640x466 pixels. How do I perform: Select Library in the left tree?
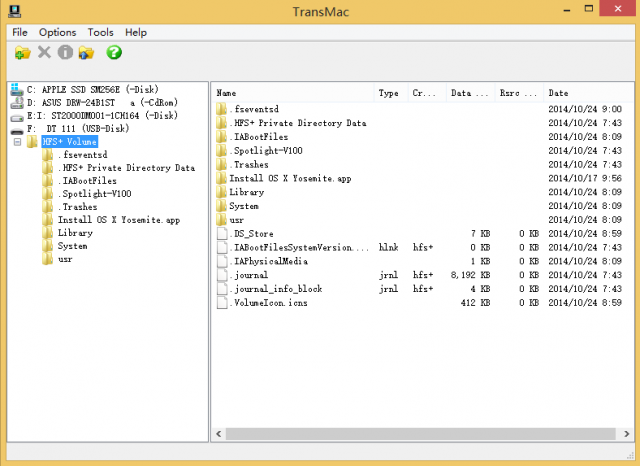pos(75,233)
